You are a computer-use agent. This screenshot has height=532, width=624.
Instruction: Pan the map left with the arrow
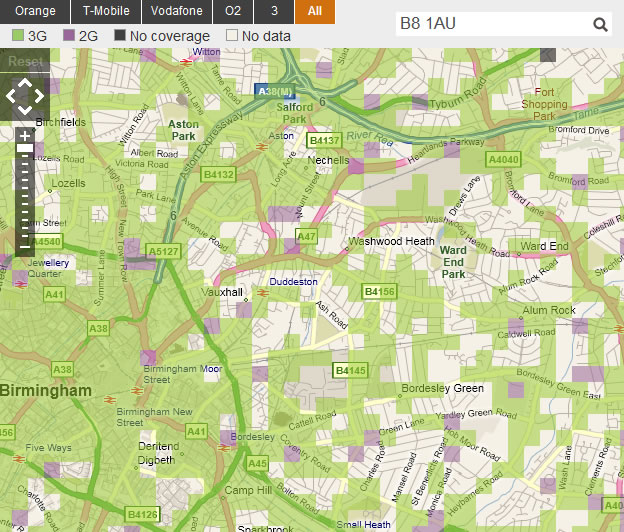(x=11, y=96)
